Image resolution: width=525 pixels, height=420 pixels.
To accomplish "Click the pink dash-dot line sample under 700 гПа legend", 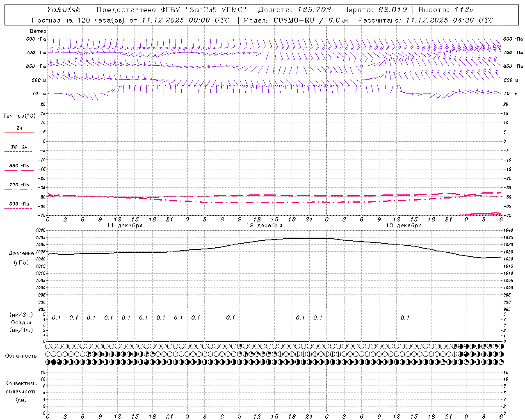I will (18, 189).
